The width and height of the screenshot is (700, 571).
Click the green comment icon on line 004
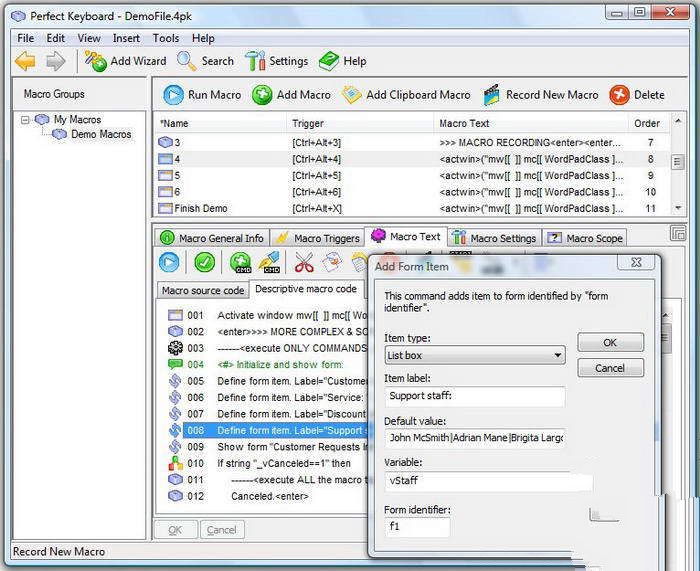pos(175,364)
